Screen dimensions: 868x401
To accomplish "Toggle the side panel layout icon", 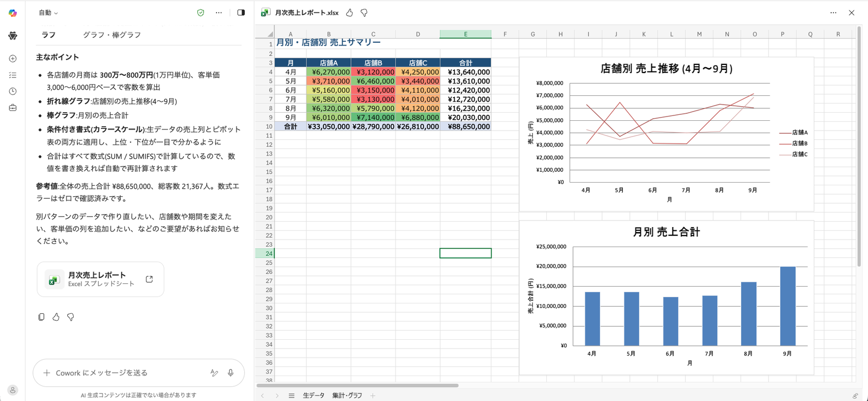I will [x=241, y=12].
